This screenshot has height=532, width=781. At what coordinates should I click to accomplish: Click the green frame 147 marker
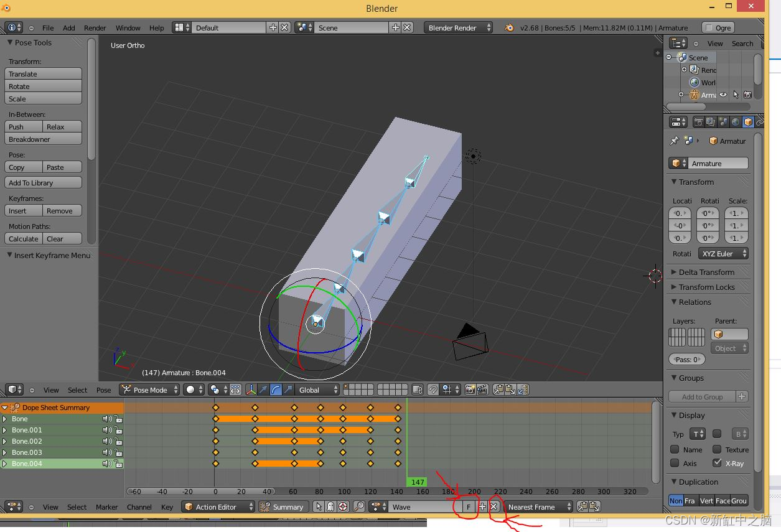[418, 482]
